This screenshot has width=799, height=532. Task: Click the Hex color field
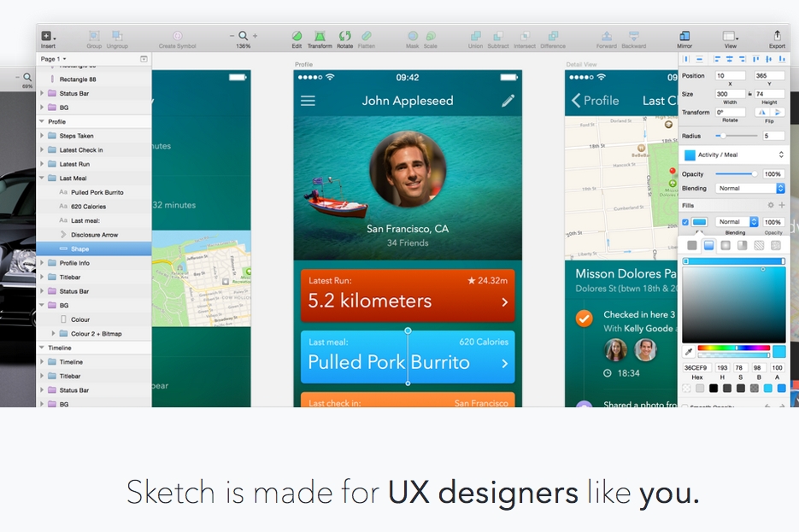pyautogui.click(x=696, y=367)
